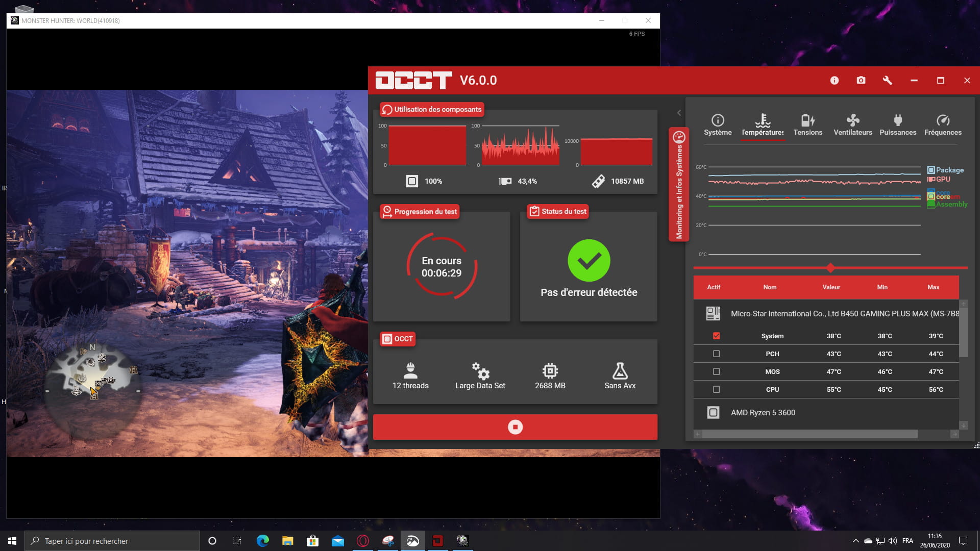Click the Large Data Set gears icon

click(x=480, y=370)
